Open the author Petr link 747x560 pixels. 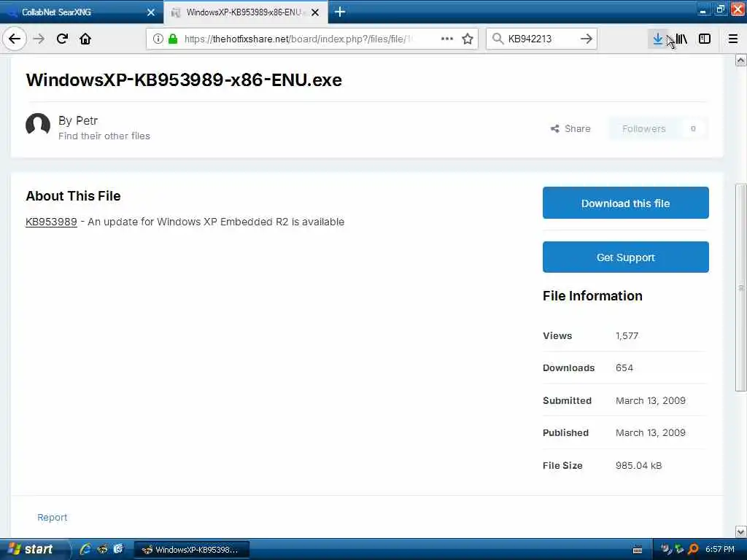[x=87, y=120]
